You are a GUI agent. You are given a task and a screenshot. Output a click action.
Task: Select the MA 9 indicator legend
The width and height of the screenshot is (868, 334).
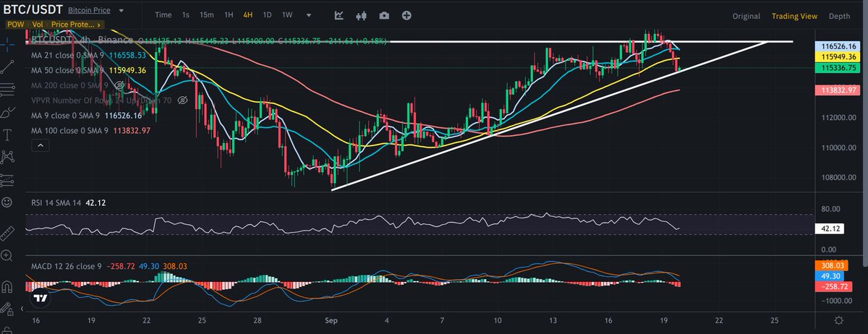point(88,115)
